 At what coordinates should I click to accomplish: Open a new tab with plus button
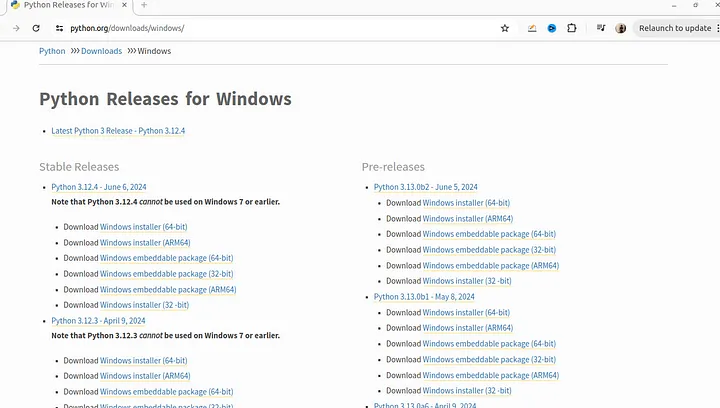click(x=144, y=6)
